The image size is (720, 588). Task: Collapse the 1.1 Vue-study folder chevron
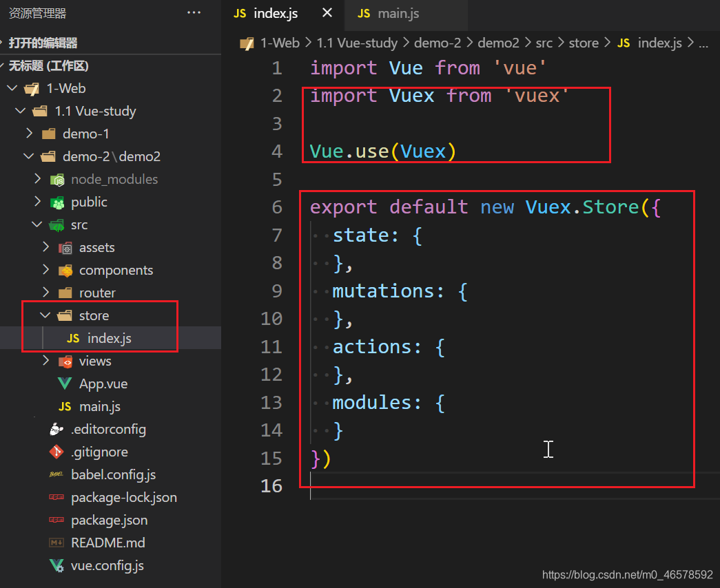click(x=21, y=111)
